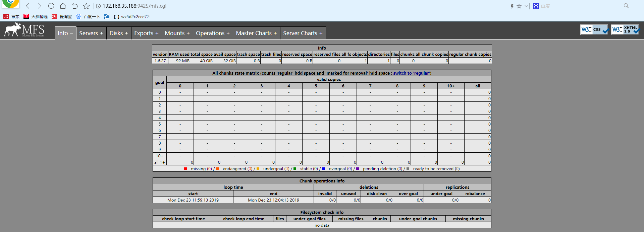This screenshot has height=232, width=644.
Task: Open the W3C XHTML 1.0 validation badge
Action: pyautogui.click(x=625, y=29)
